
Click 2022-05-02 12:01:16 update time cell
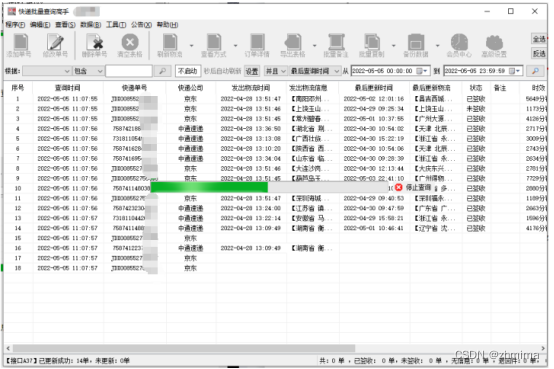click(374, 99)
